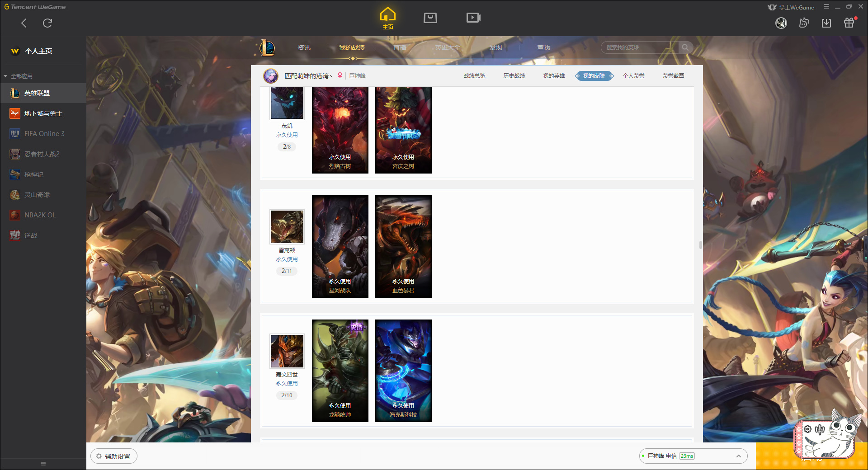Image resolution: width=868 pixels, height=470 pixels.
Task: Switch to the 我的战绩 tab
Action: [352, 47]
